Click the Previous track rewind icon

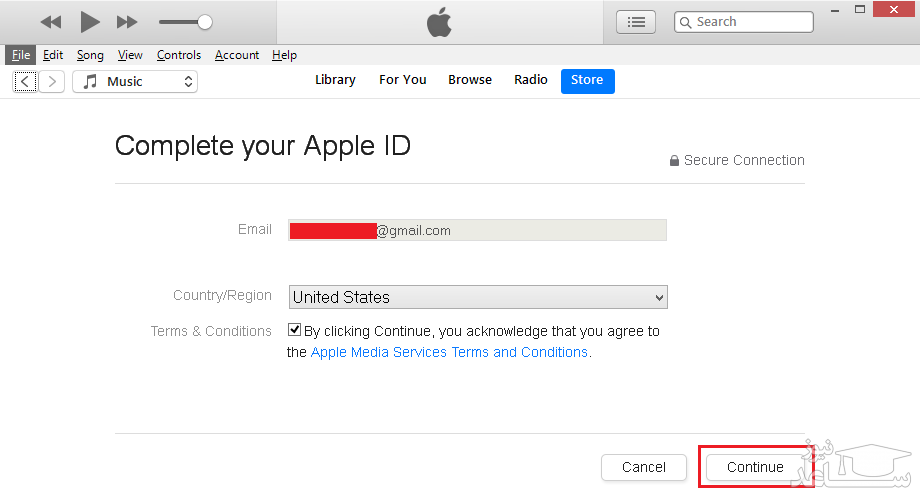tap(51, 22)
